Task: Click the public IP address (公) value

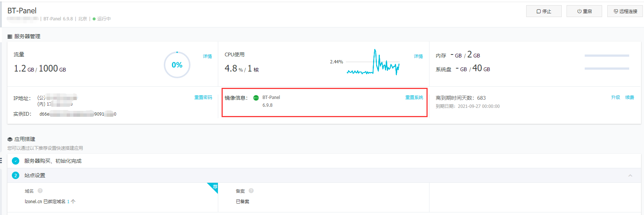Action: click(x=57, y=98)
